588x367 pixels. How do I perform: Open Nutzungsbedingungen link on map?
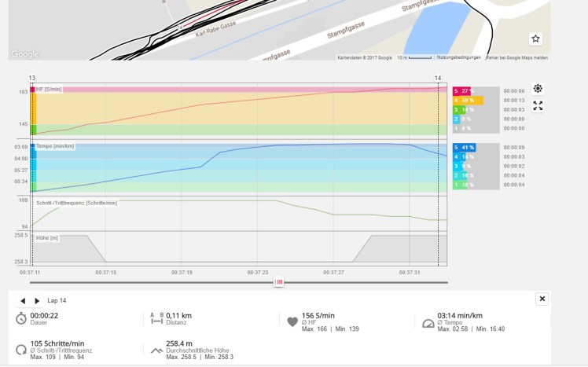pos(458,57)
